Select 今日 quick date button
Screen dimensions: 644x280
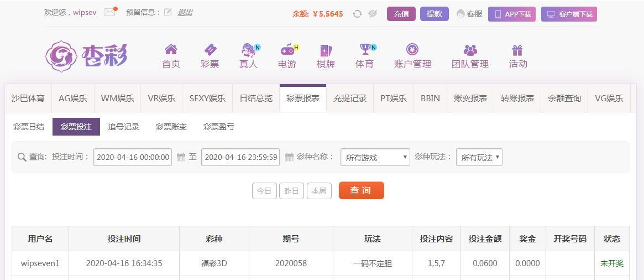pyautogui.click(x=264, y=191)
